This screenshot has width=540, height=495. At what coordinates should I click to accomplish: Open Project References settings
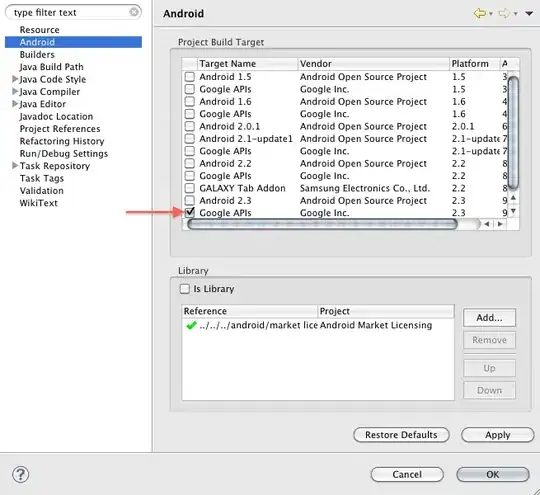point(60,129)
